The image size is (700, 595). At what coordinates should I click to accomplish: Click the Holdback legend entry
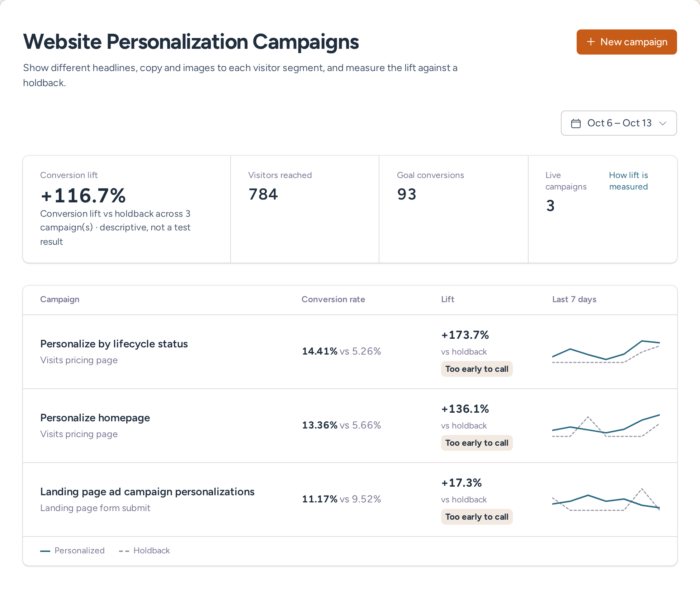pyautogui.click(x=144, y=551)
